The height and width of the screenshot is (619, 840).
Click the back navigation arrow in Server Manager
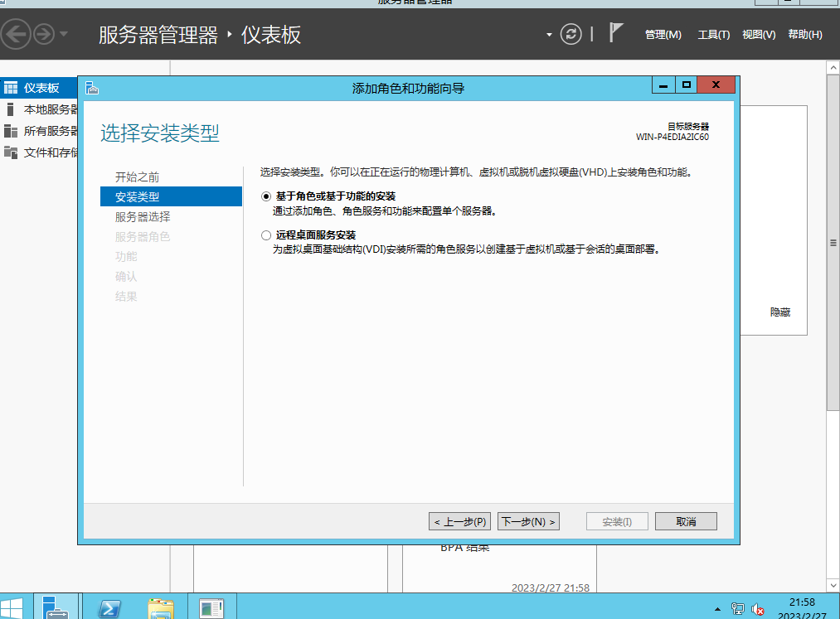15,34
